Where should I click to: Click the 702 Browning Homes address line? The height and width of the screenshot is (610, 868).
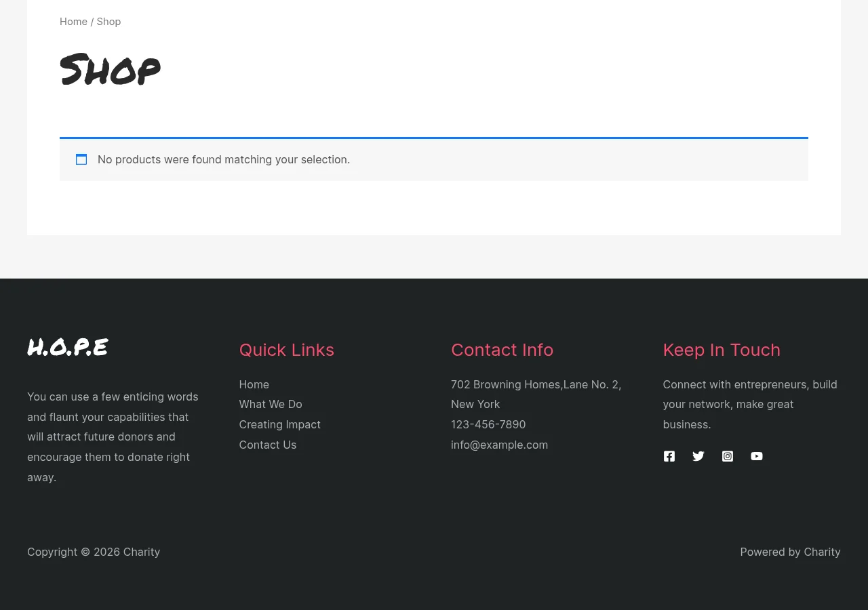[x=536, y=394]
